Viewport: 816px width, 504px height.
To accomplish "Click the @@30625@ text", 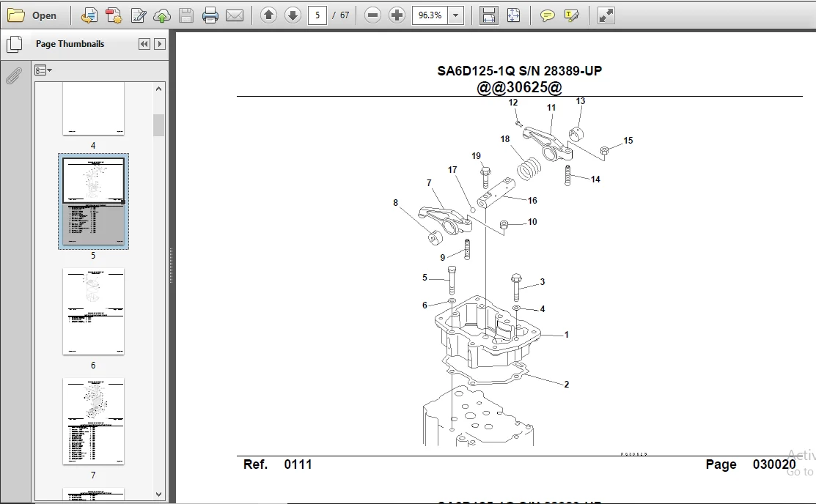I will (519, 87).
